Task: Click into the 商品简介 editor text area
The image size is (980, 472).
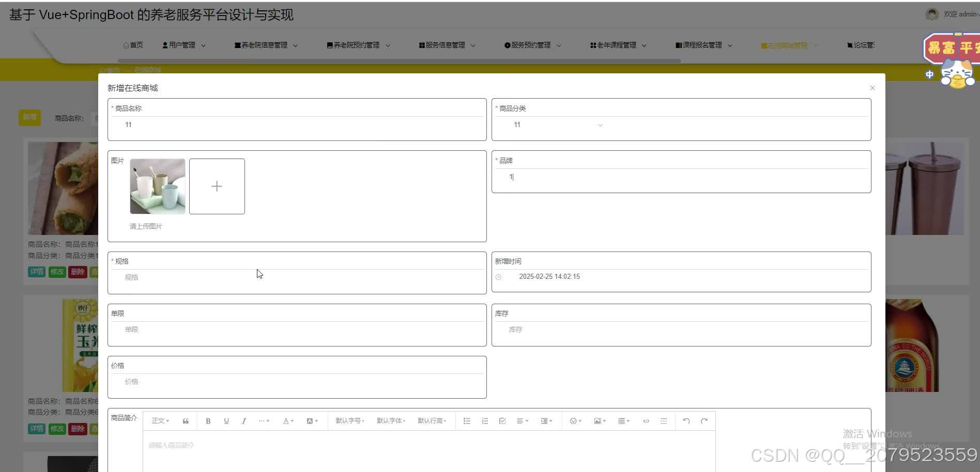Action: (429, 452)
